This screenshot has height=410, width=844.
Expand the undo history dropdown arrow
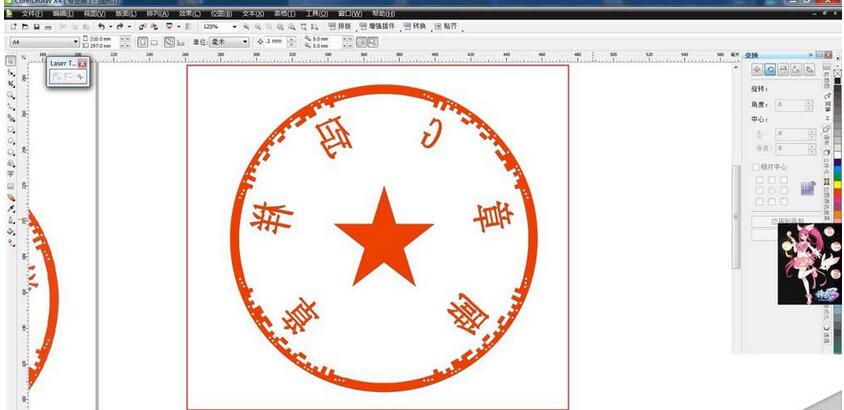110,26
